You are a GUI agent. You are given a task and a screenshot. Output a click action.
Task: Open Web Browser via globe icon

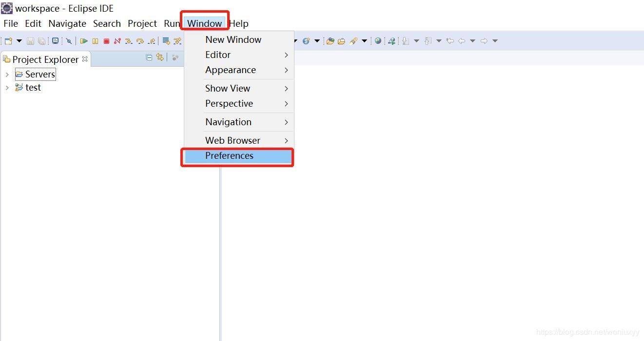(x=378, y=41)
